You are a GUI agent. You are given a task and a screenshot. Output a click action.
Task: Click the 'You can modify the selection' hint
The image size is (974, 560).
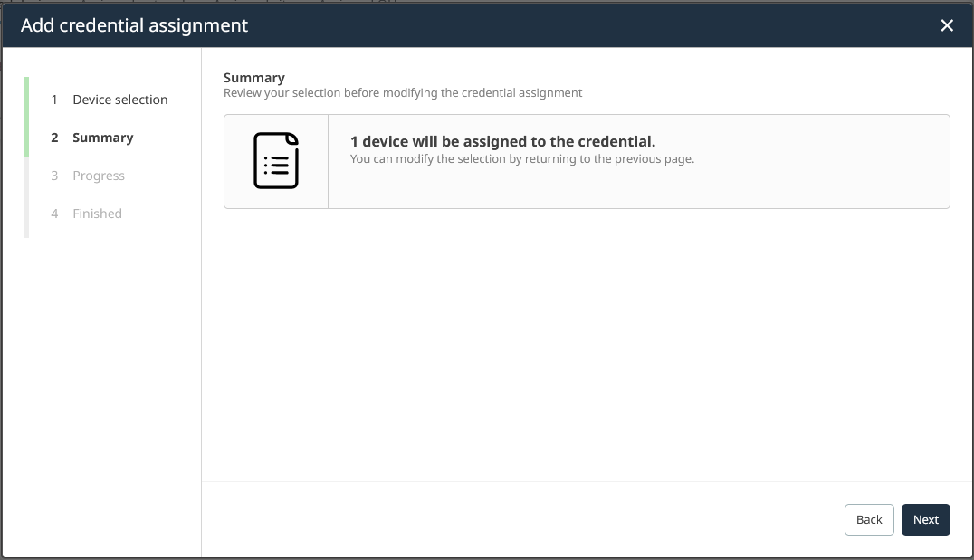pyautogui.click(x=521, y=159)
